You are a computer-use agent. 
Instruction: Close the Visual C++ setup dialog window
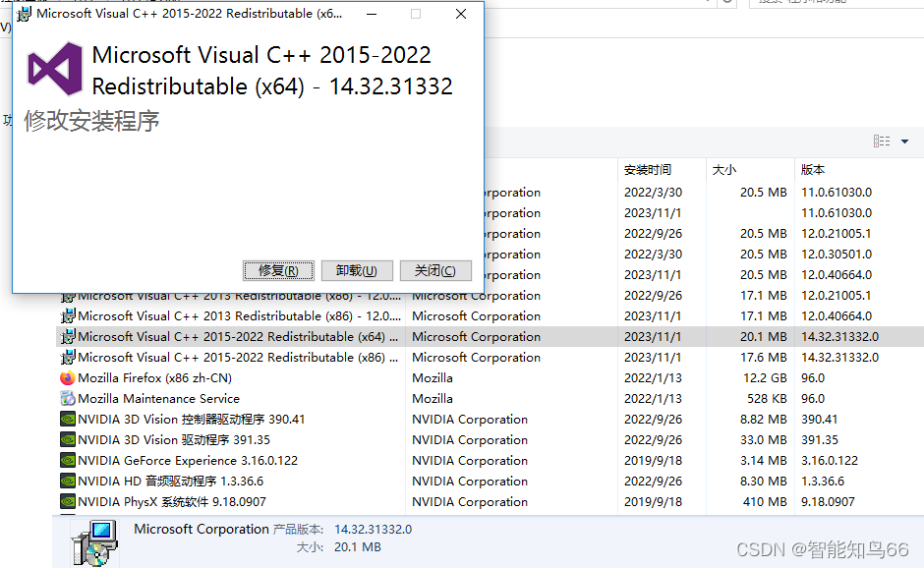coord(461,14)
